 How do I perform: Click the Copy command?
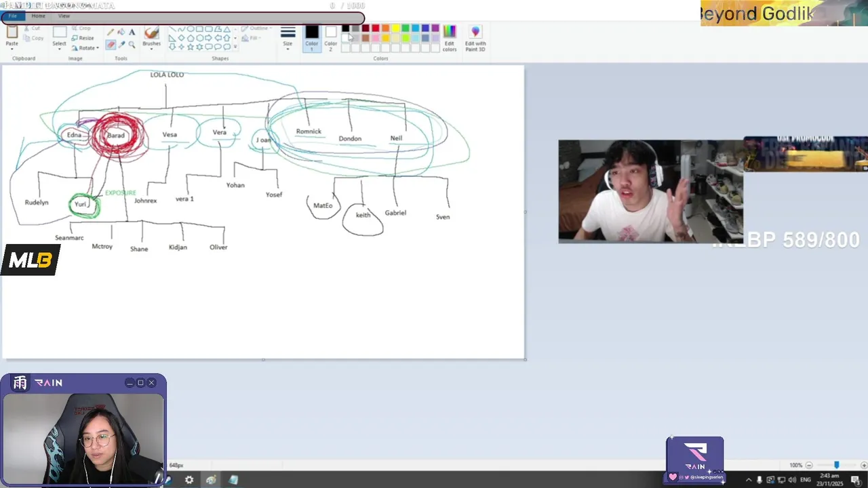[33, 38]
